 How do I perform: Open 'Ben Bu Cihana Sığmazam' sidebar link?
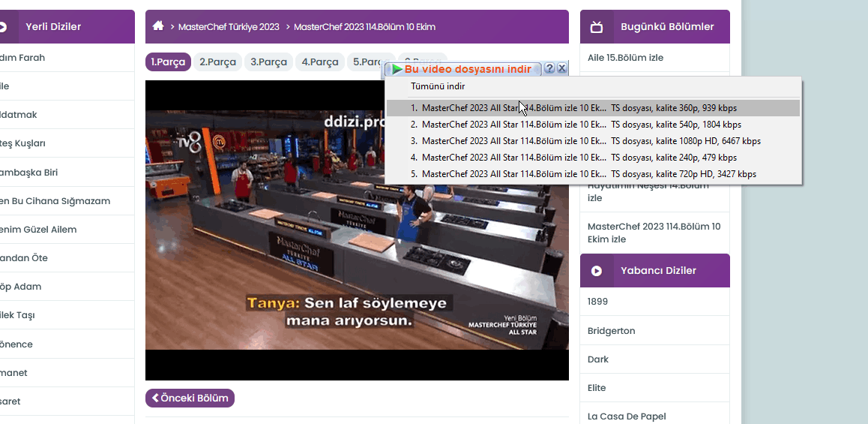click(55, 200)
